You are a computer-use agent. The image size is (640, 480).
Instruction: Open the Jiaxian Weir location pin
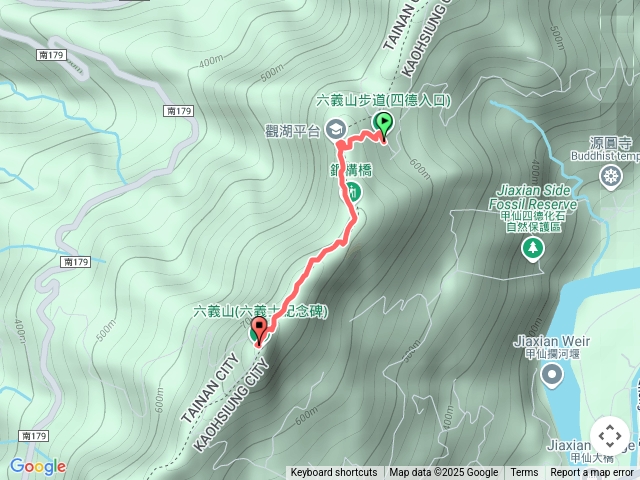tap(552, 375)
